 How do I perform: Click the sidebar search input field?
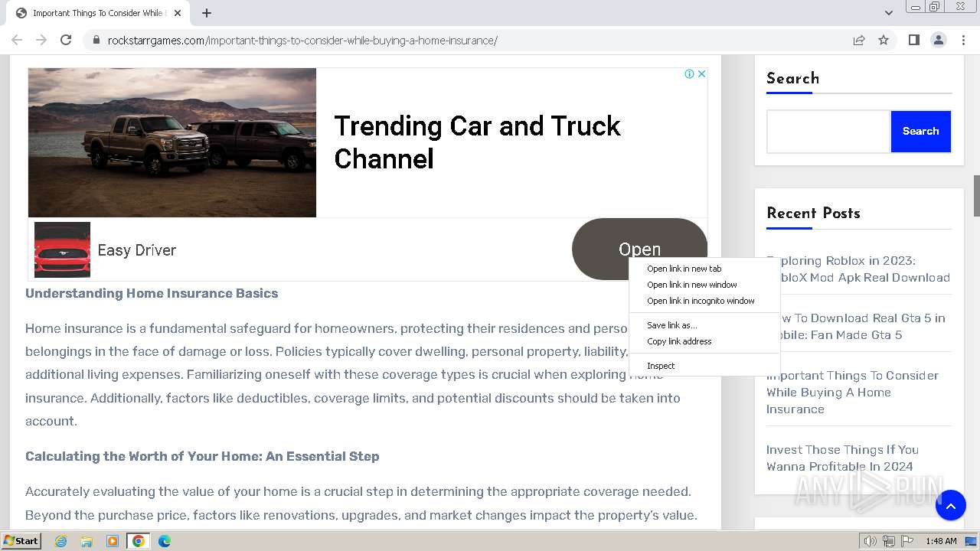[828, 132]
